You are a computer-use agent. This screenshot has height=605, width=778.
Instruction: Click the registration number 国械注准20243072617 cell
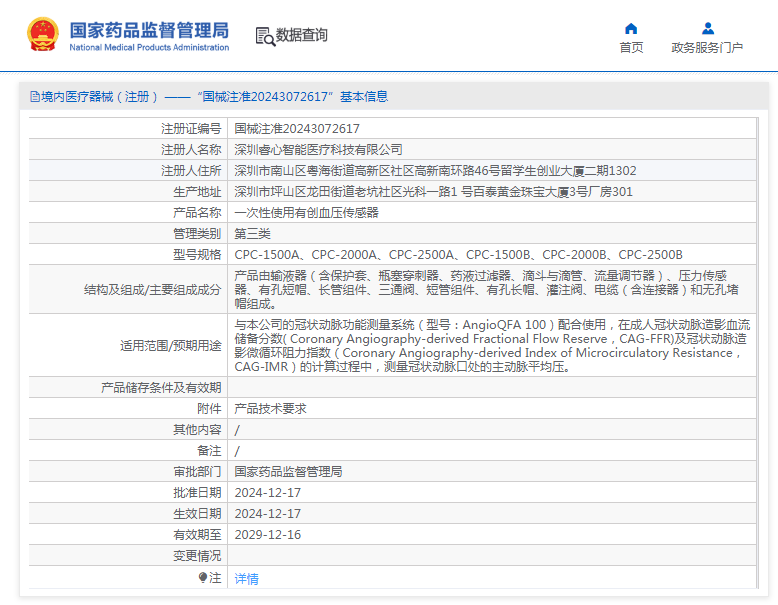297,129
